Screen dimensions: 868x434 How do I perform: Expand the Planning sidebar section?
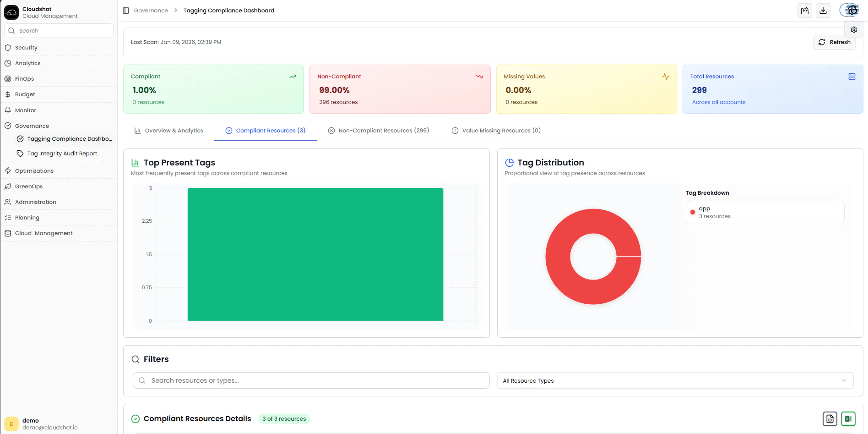click(59, 218)
